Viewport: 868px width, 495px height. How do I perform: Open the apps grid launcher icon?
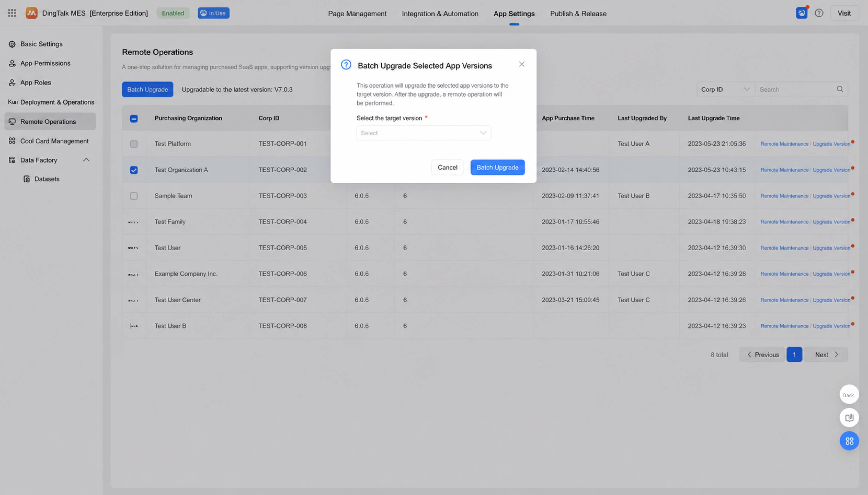pos(12,13)
